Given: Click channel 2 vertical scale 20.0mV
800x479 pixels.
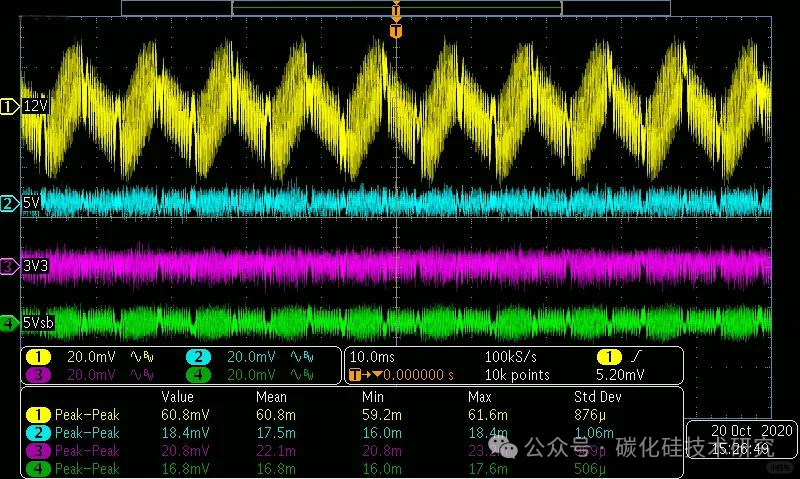Looking at the screenshot, I should (x=252, y=357).
